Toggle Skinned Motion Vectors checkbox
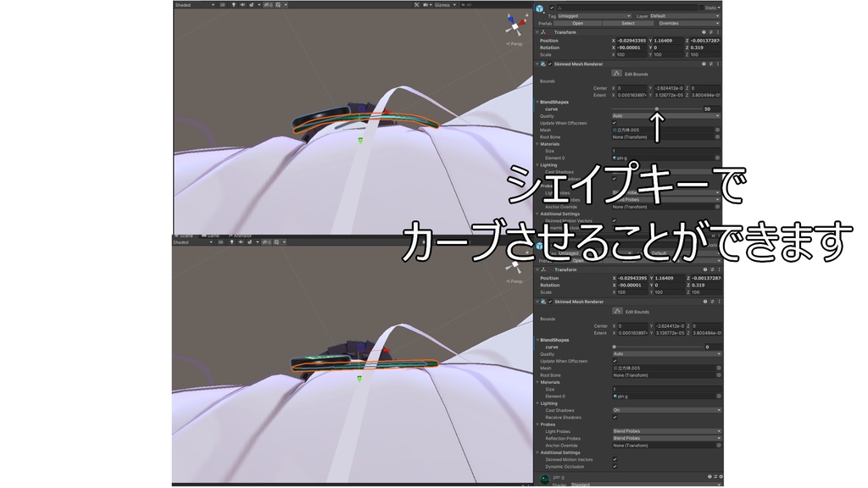This screenshot has width=868, height=488. pos(615,459)
